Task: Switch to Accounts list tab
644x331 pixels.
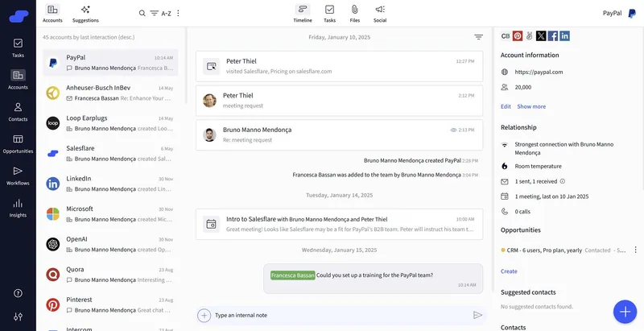Action: click(x=52, y=14)
